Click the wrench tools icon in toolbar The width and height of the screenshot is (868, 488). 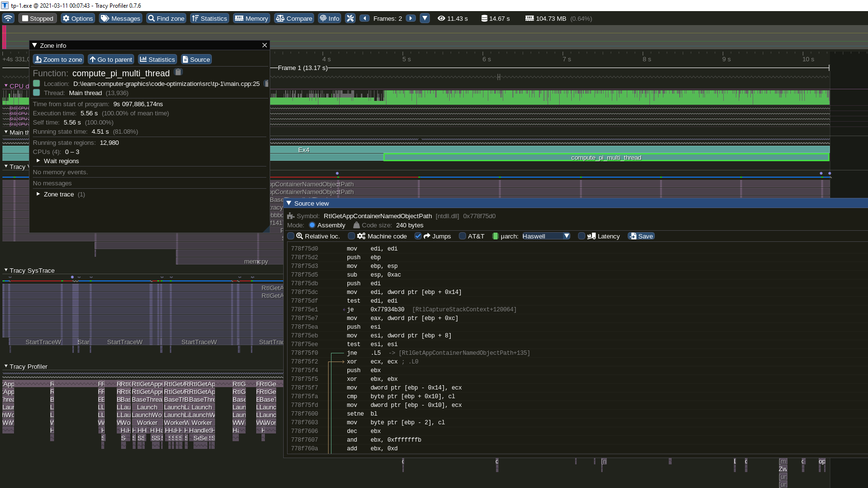(x=350, y=18)
